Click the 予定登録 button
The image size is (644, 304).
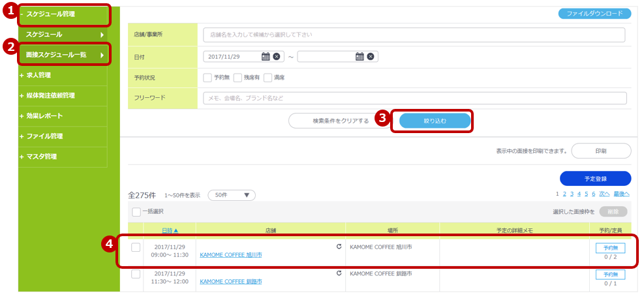pyautogui.click(x=595, y=179)
